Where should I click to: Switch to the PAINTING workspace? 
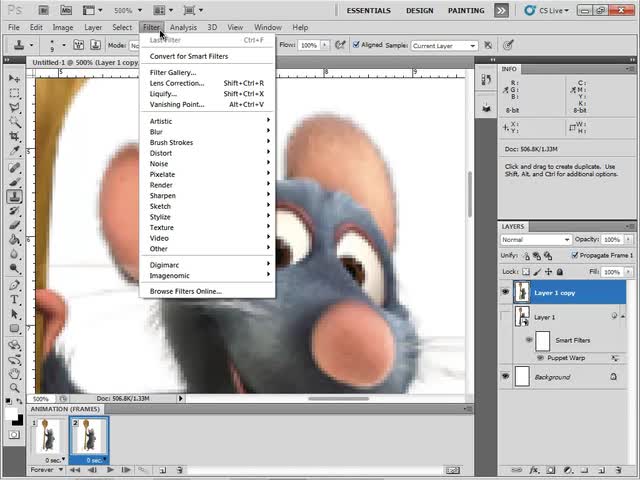(x=466, y=11)
